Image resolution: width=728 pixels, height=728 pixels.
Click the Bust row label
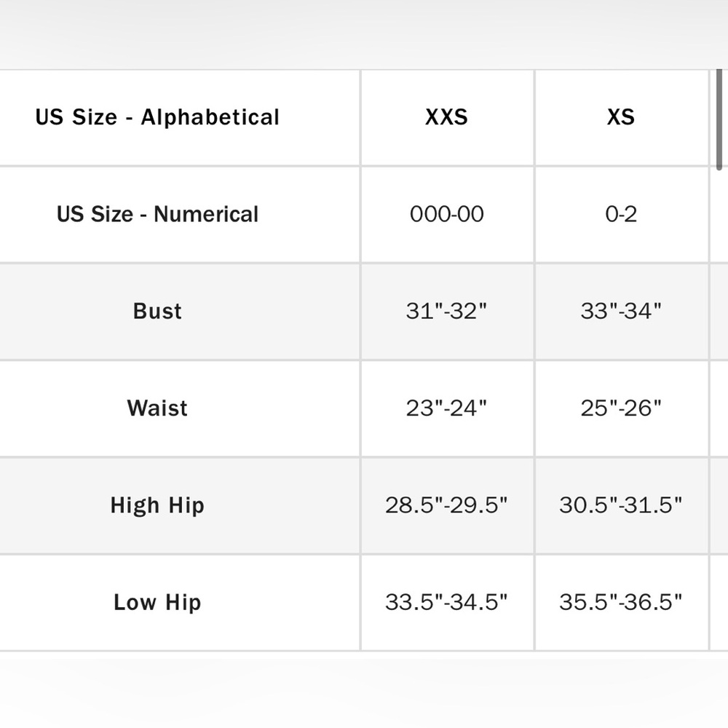[x=157, y=311]
